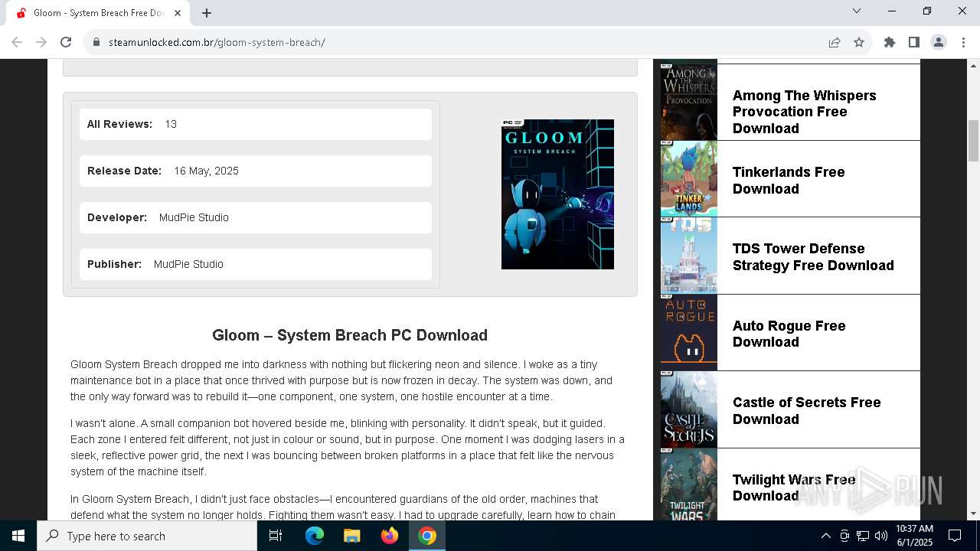Click Among The Whispers thumbnail
Screen dimensions: 980x551
[x=689, y=102]
